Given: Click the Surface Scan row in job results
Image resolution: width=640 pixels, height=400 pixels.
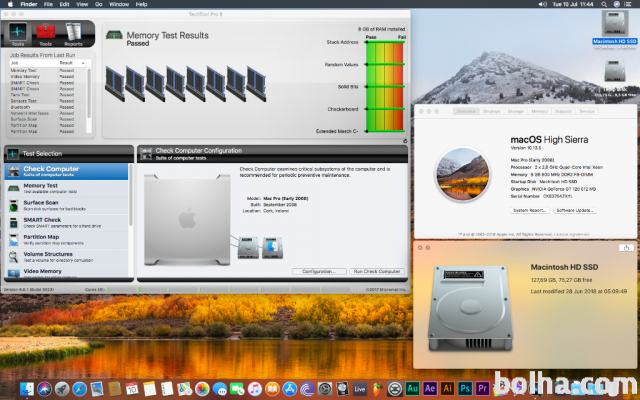Looking at the screenshot, I should tap(48, 119).
